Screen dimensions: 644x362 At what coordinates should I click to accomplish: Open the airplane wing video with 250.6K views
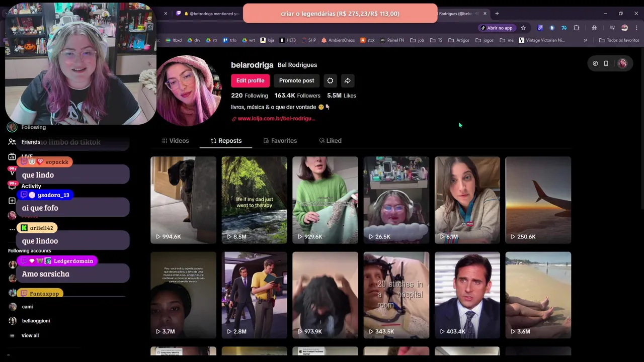coord(538,200)
